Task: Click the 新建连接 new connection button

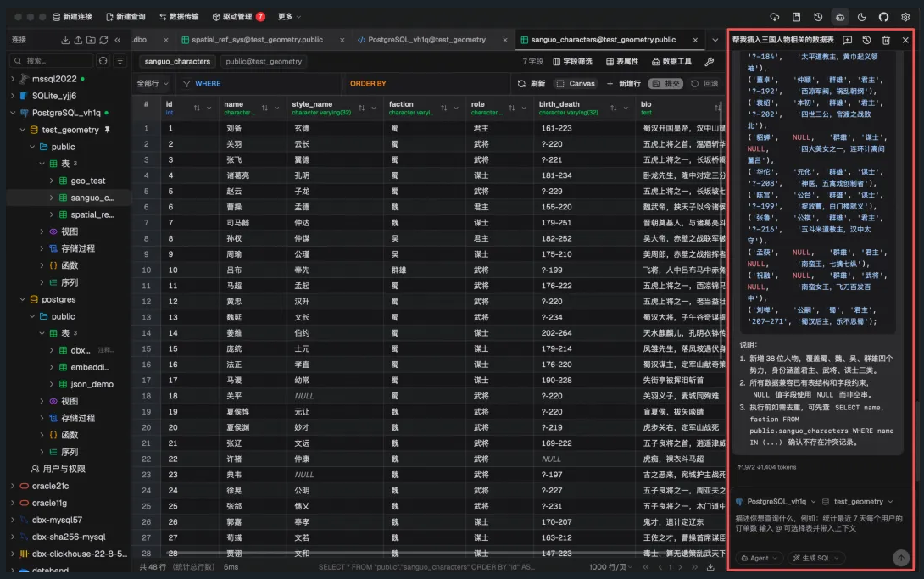Action: pos(73,17)
